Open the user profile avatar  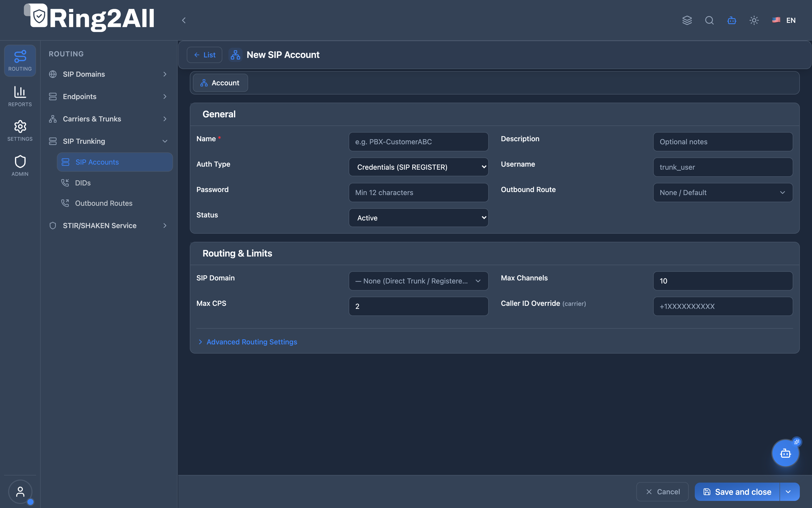20,492
